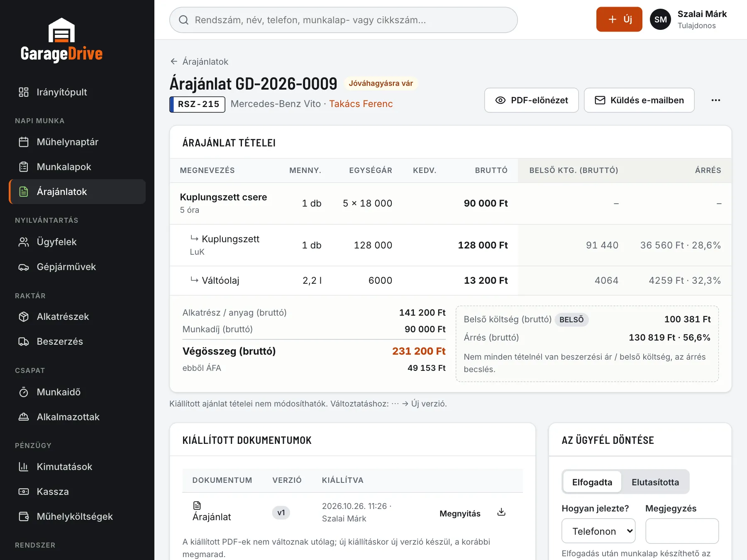Image resolution: width=747 pixels, height=560 pixels.
Task: Open PDF-előnézet preview
Action: click(531, 100)
